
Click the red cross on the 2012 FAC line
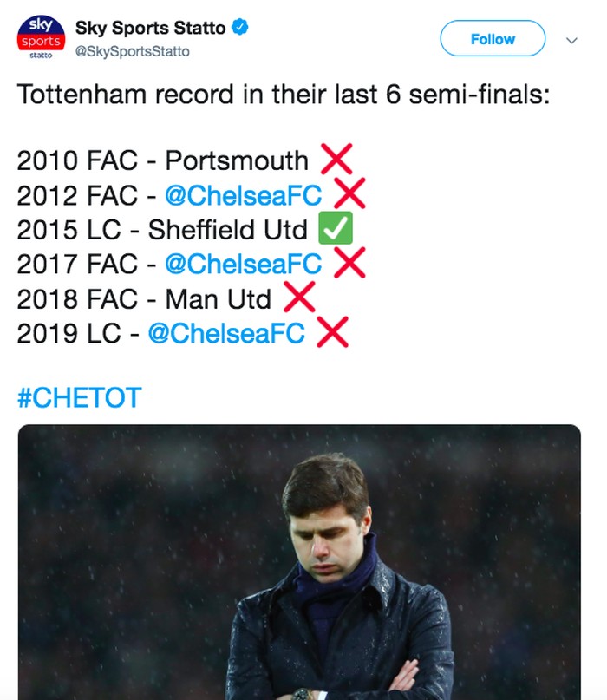(x=349, y=194)
